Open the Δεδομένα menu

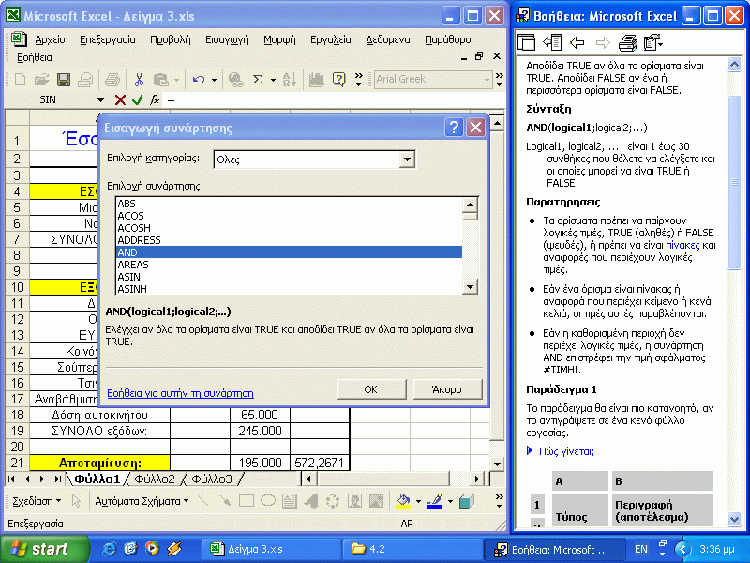click(x=388, y=40)
